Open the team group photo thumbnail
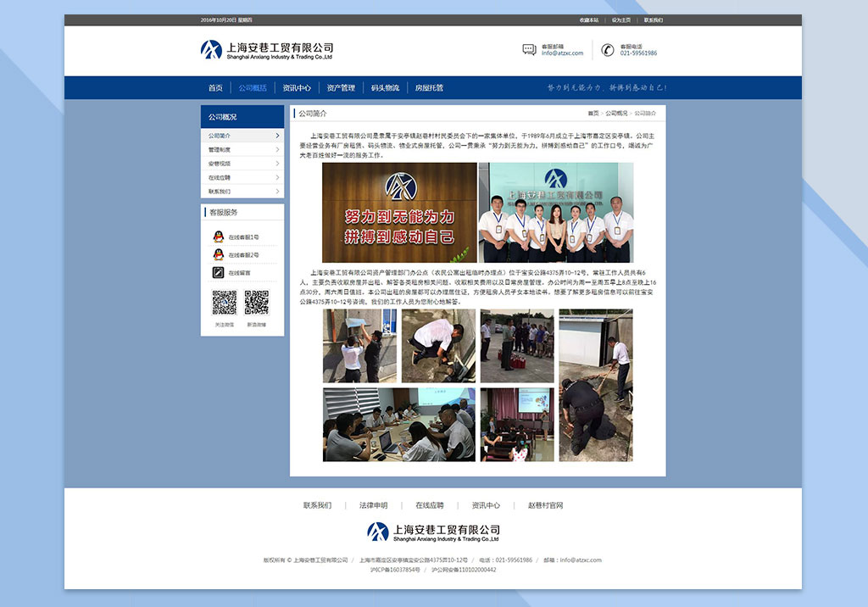868x607 pixels. 556,213
